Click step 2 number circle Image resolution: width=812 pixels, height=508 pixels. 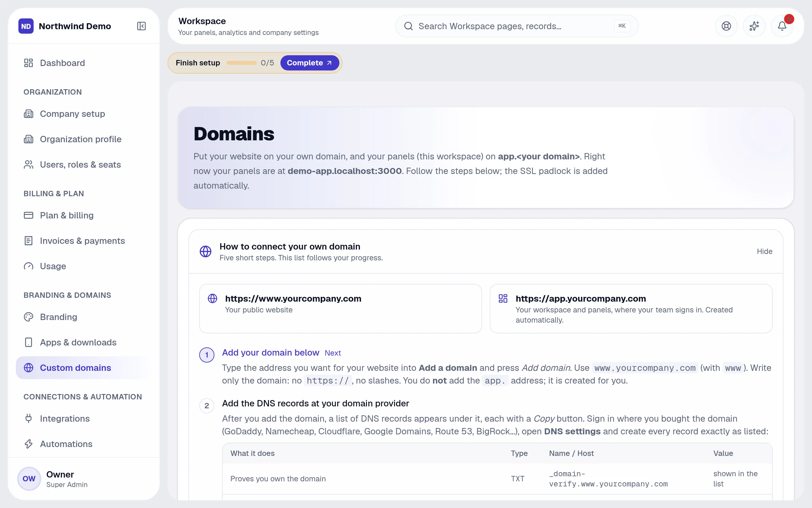207,405
